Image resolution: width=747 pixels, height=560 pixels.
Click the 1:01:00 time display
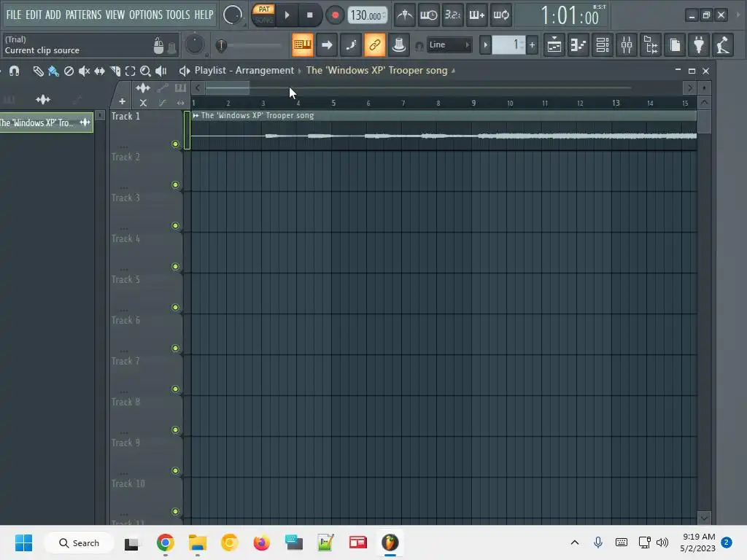569,16
